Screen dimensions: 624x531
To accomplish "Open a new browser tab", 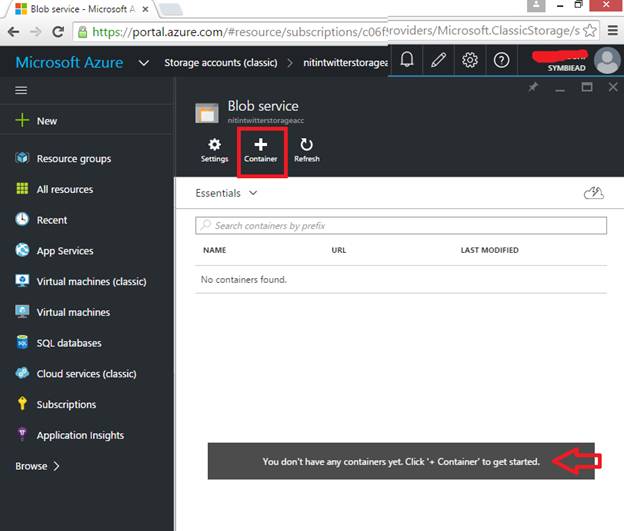I will pyautogui.click(x=171, y=10).
